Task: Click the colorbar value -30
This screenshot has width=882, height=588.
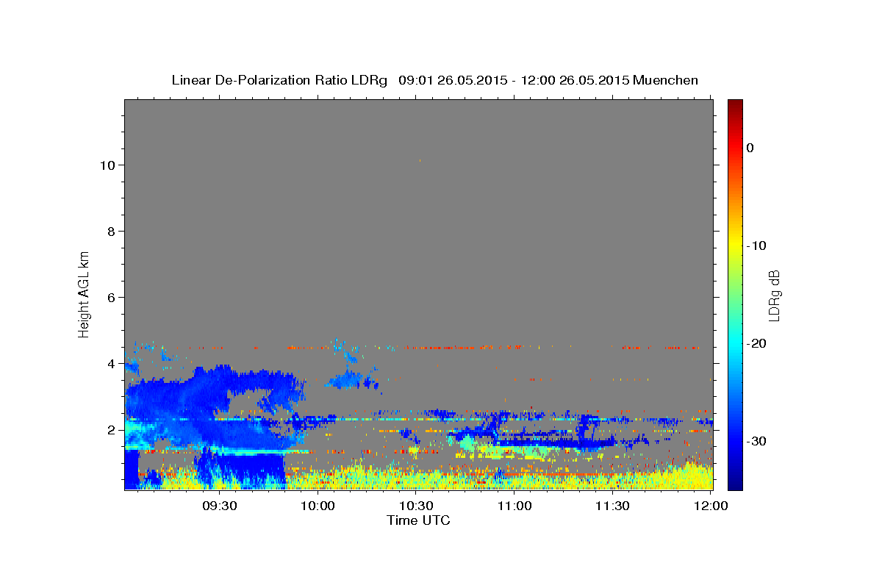Action: click(x=757, y=441)
